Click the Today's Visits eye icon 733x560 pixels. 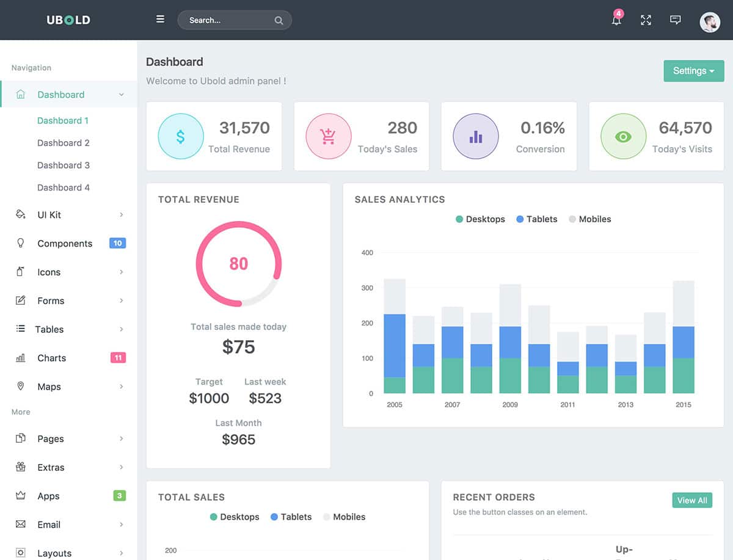pos(623,137)
